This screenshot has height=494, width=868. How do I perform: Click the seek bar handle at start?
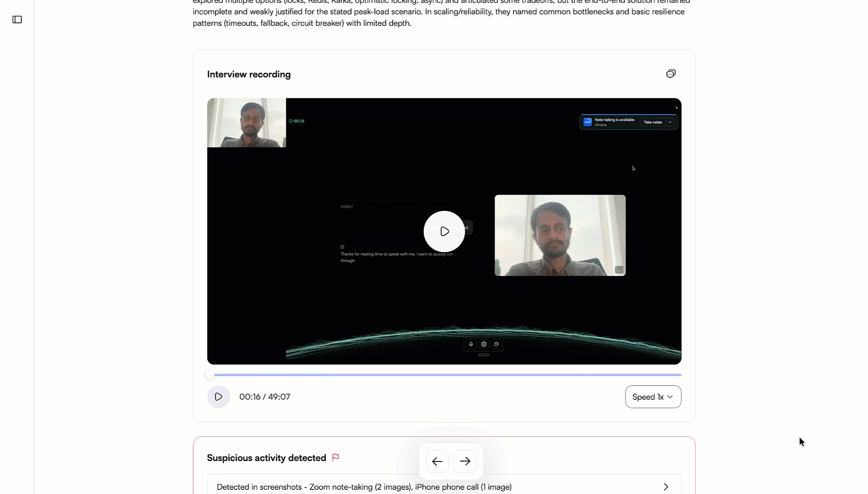(210, 375)
